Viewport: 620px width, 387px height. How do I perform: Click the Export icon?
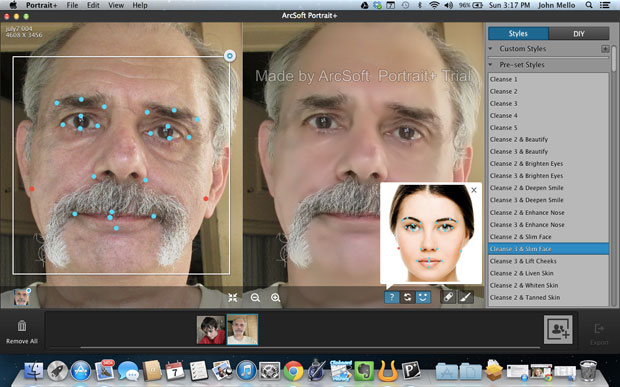click(599, 329)
